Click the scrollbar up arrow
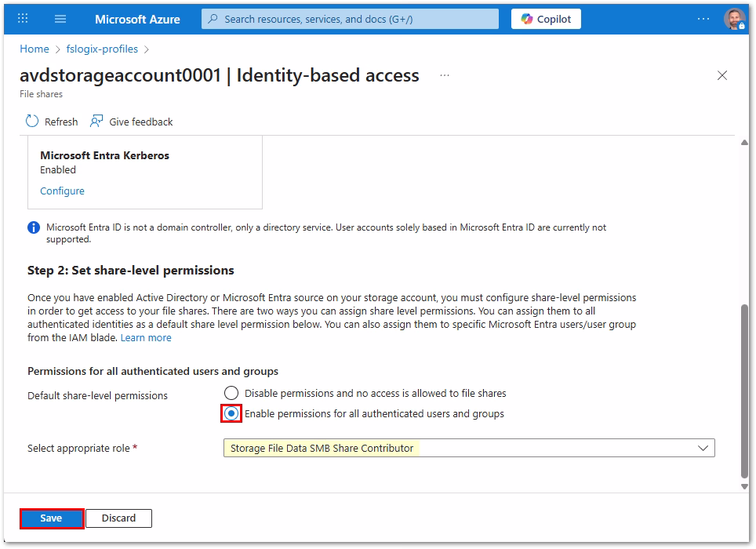756x549 pixels. 744,143
